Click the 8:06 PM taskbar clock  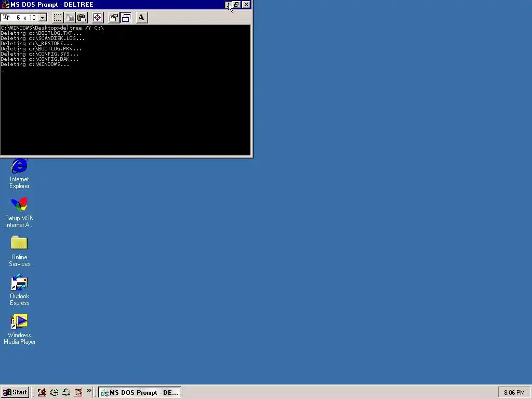[x=514, y=393]
